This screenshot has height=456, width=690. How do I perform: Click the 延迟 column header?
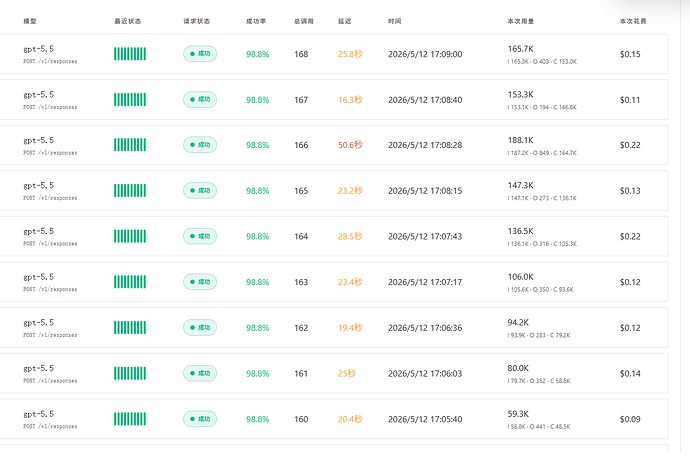[x=345, y=21]
